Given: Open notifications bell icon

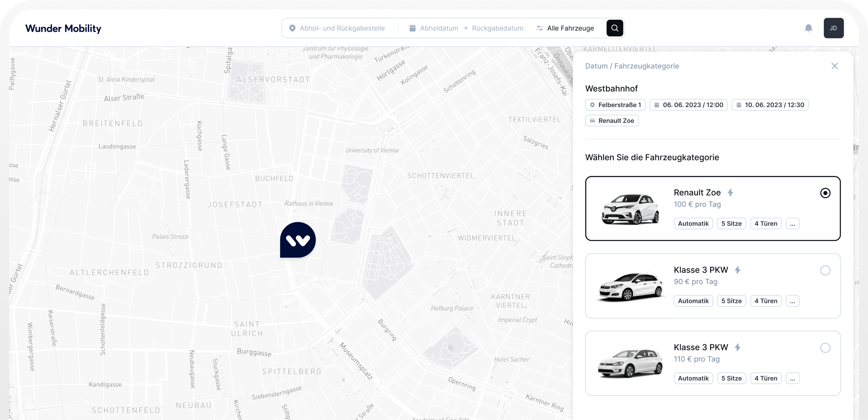Looking at the screenshot, I should click(x=808, y=28).
